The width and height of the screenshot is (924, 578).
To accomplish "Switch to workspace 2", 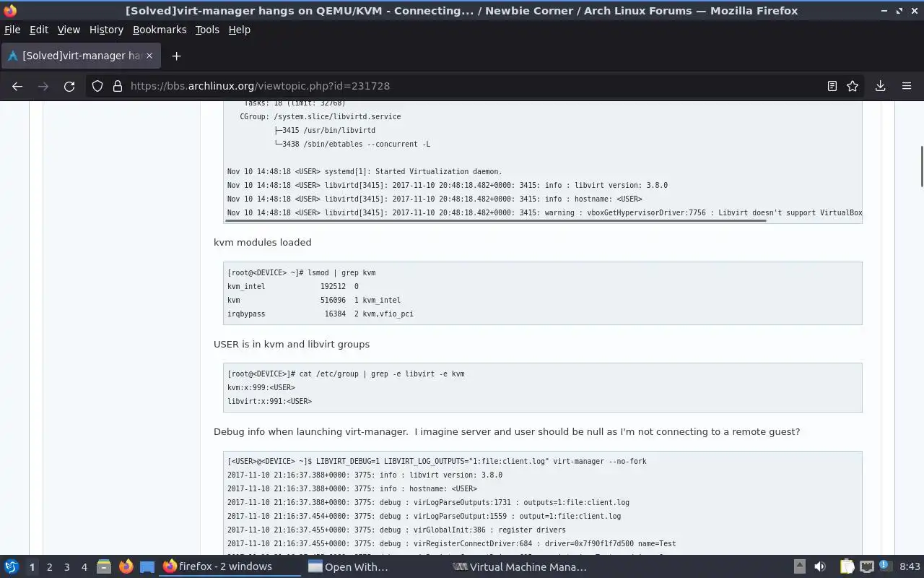I will pos(49,567).
